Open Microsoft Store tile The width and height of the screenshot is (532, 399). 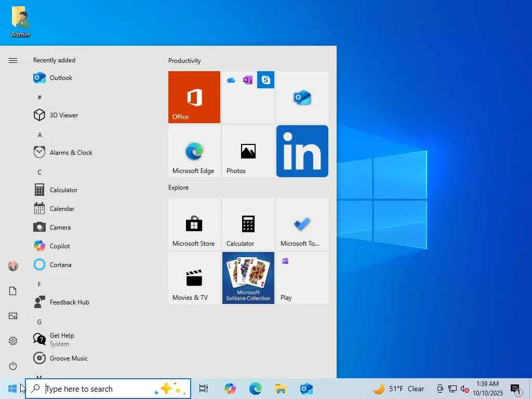[194, 224]
